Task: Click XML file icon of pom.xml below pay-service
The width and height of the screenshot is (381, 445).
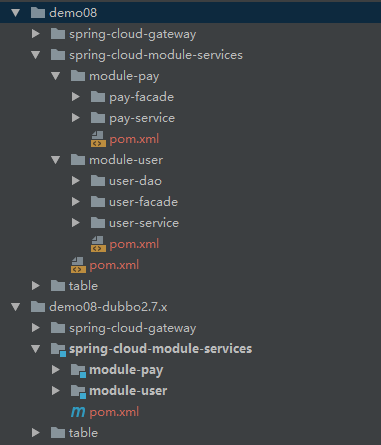Action: tap(98, 139)
